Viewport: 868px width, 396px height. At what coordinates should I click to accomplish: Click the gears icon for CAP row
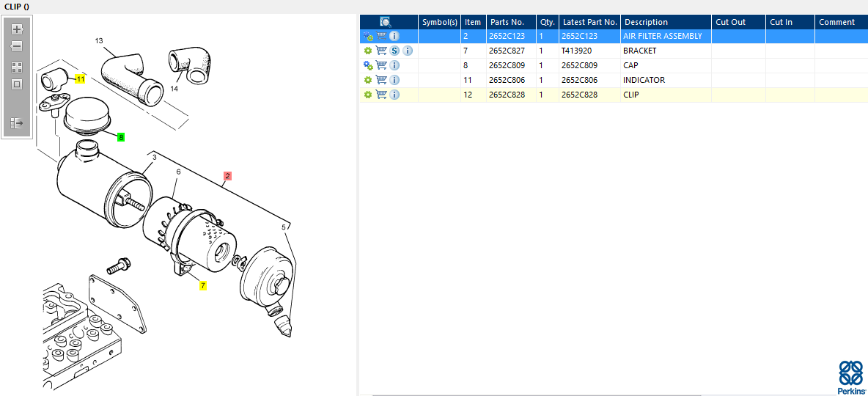(x=368, y=65)
